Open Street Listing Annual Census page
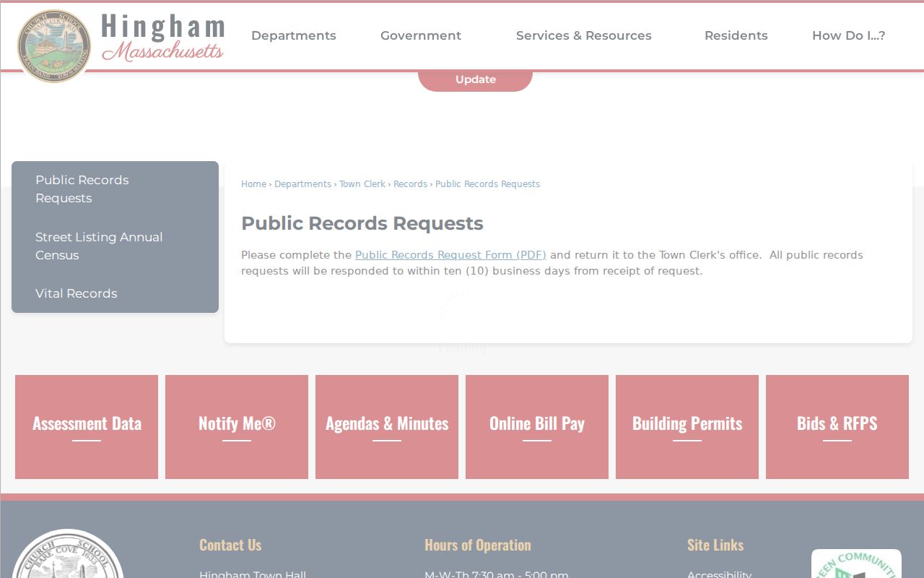 click(115, 246)
